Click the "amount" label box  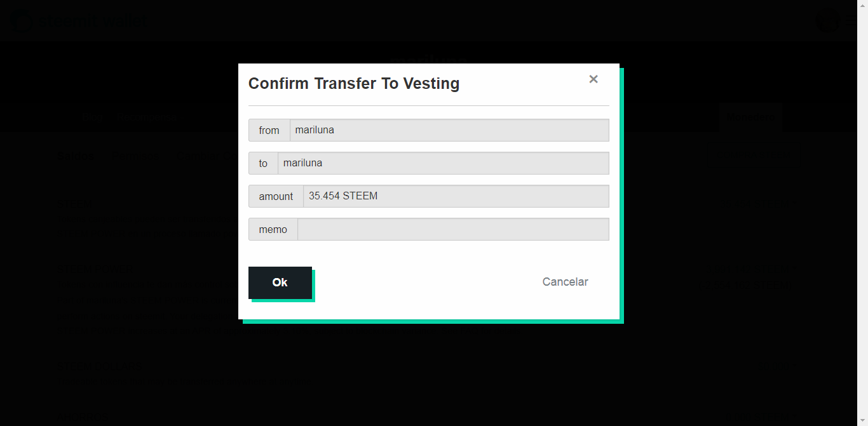click(x=276, y=196)
